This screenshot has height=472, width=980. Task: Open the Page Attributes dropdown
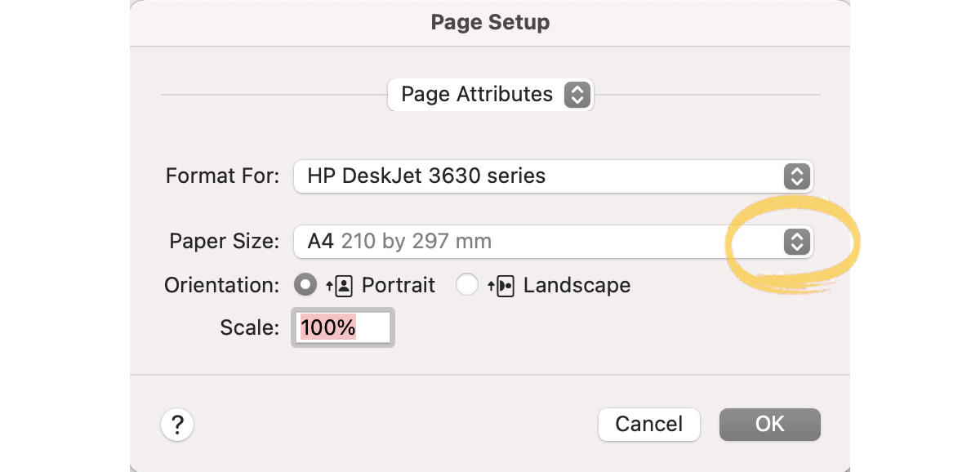pyautogui.click(x=490, y=95)
